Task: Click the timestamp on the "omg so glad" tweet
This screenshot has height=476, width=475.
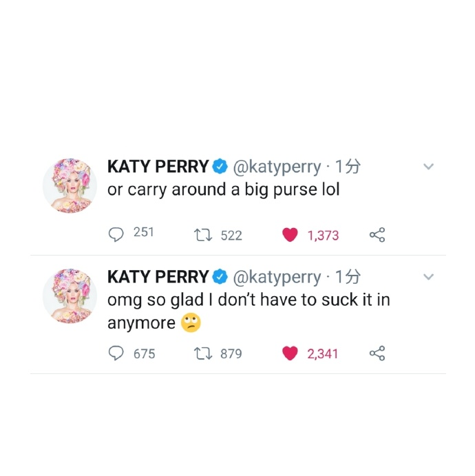Action: [x=348, y=277]
